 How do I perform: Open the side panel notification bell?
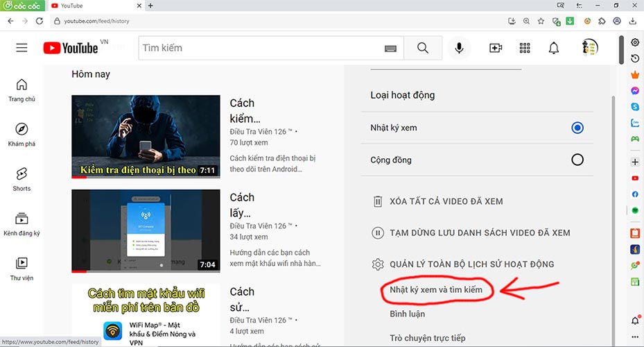(x=635, y=320)
